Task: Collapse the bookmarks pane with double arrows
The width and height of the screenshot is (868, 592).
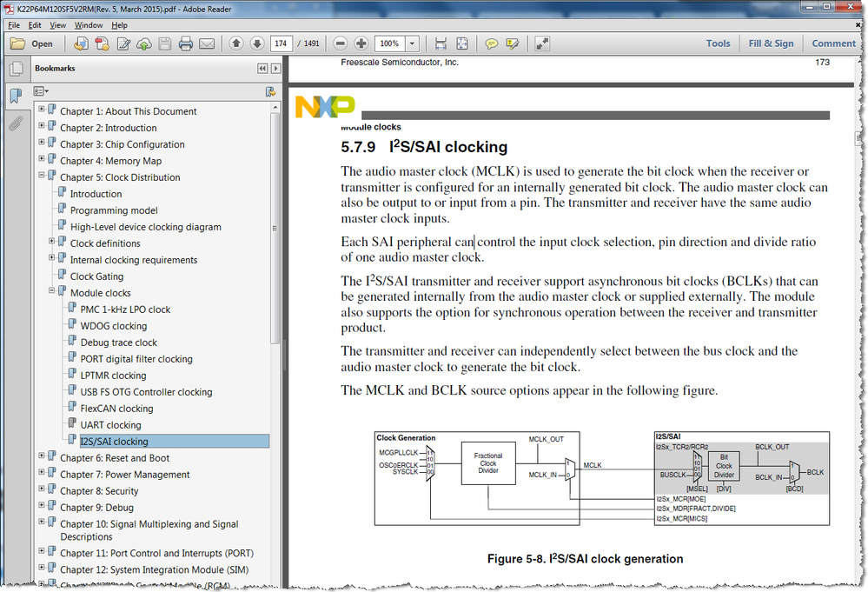Action: point(262,68)
